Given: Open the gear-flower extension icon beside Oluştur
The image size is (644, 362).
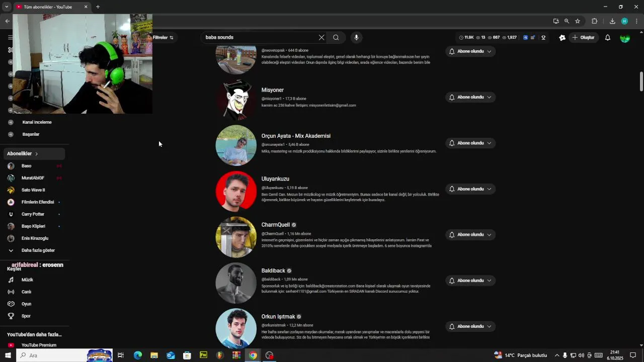Looking at the screenshot, I should 562,37.
